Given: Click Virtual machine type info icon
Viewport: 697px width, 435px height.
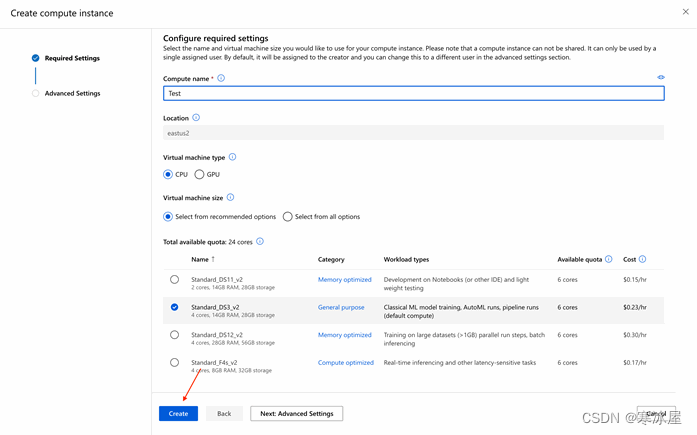Looking at the screenshot, I should pyautogui.click(x=233, y=157).
